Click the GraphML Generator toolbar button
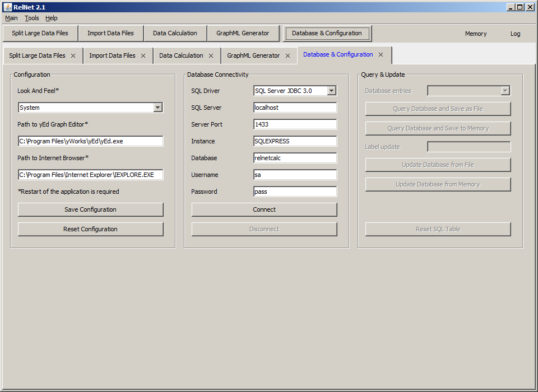 tap(243, 33)
